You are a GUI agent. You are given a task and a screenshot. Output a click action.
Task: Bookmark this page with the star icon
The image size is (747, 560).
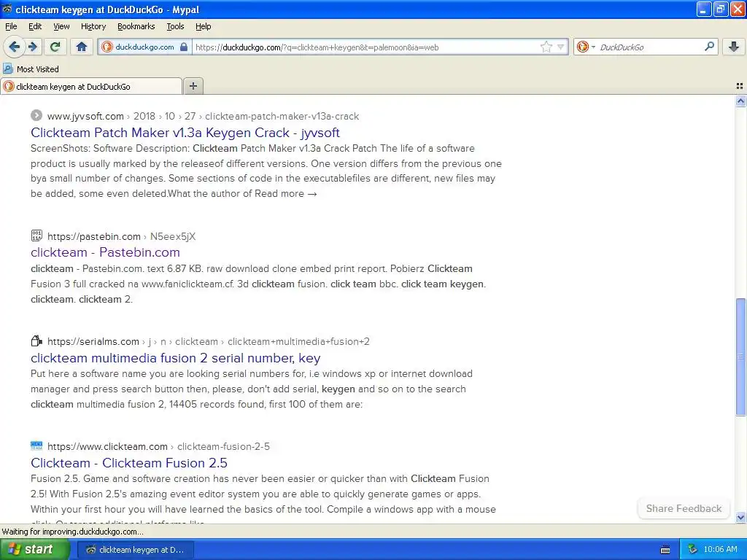pyautogui.click(x=546, y=47)
